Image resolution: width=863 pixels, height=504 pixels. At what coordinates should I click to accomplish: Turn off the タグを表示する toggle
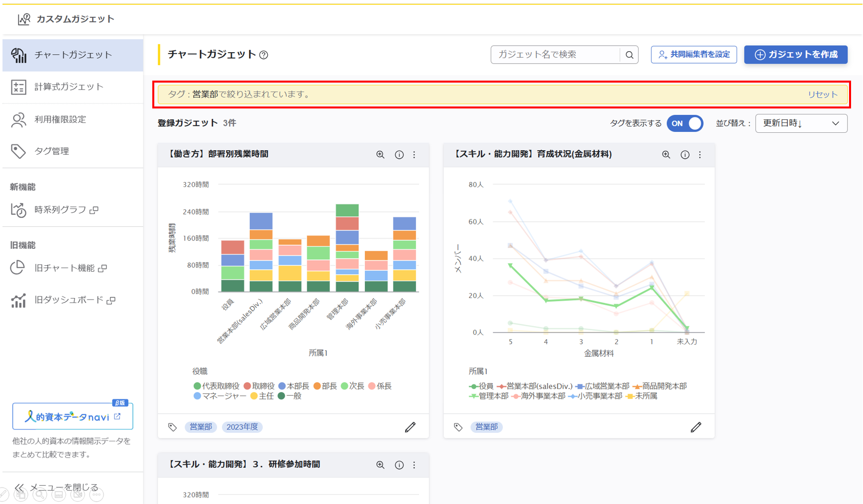point(685,123)
